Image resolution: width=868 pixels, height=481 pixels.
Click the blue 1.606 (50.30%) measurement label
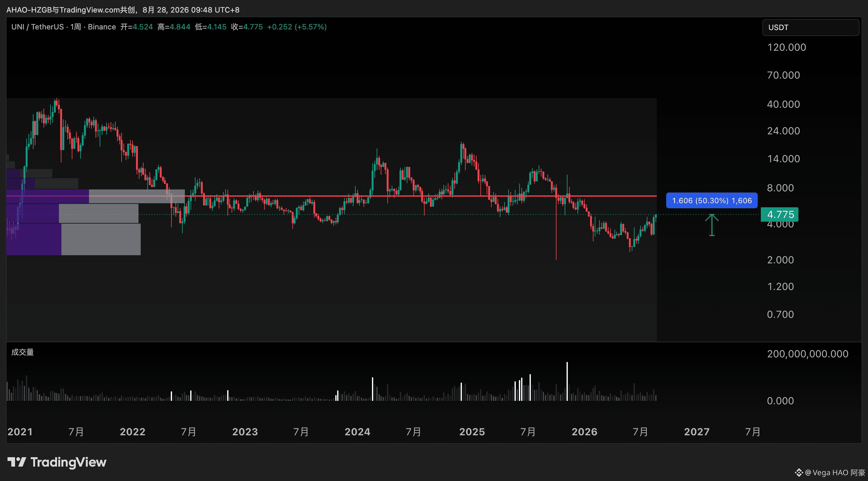pyautogui.click(x=712, y=200)
